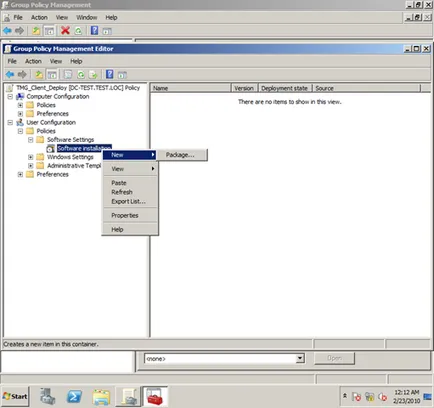The height and width of the screenshot is (408, 434).
Task: Click red X delete icon in outer toolbar
Action: 65,31
